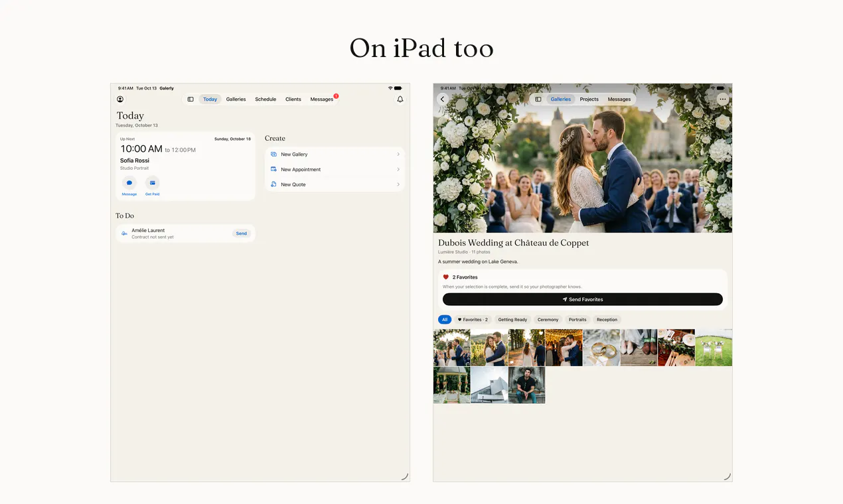Click the Get Paid card icon
The image size is (843, 504).
click(x=153, y=183)
